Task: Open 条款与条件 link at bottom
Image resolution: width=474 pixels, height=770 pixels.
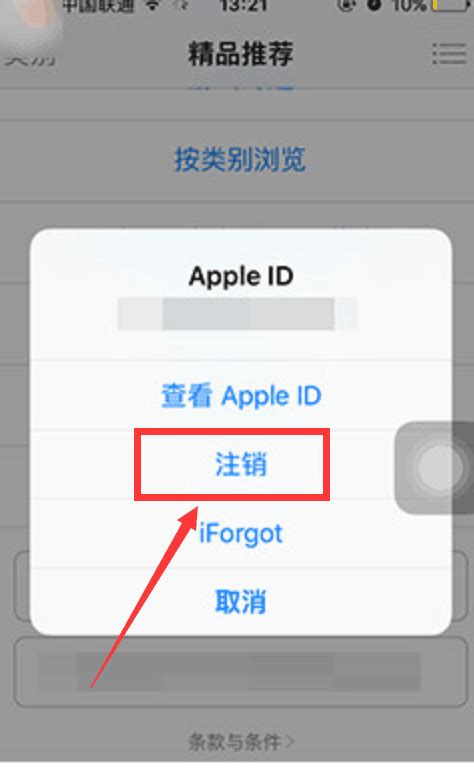Action: (235, 741)
